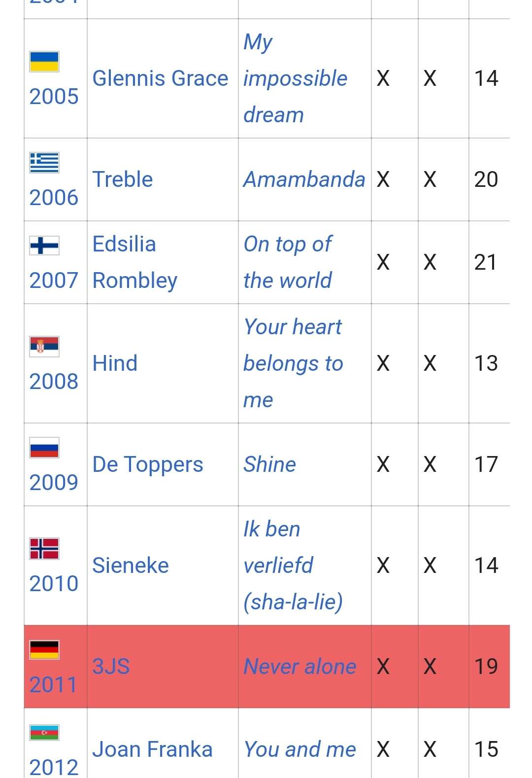Open the song link Shine
Viewport: 532px width, 778px height.
[x=270, y=464]
